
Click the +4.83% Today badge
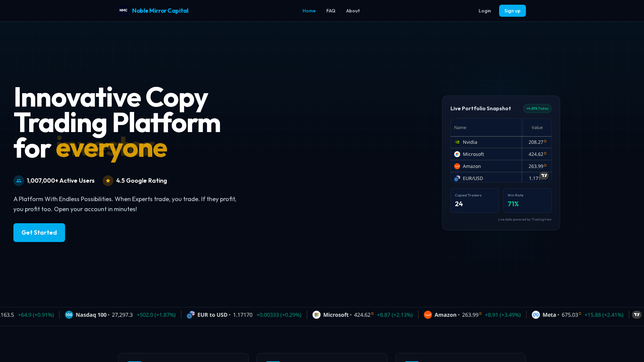[x=537, y=108]
